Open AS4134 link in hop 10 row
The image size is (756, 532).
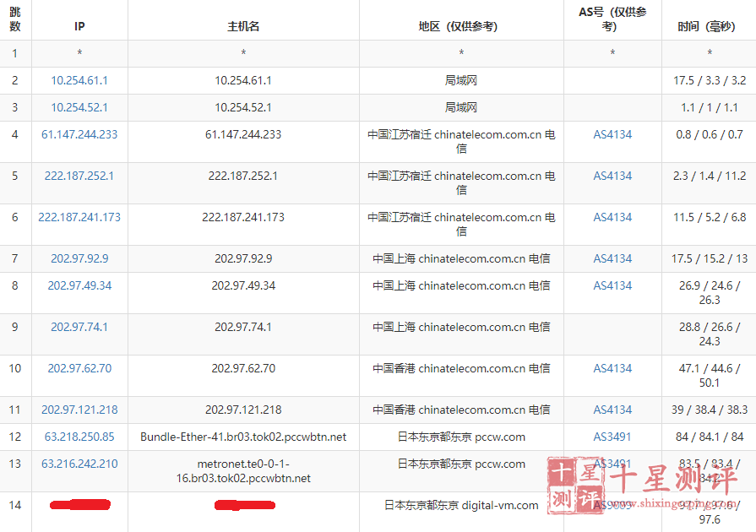(x=612, y=369)
